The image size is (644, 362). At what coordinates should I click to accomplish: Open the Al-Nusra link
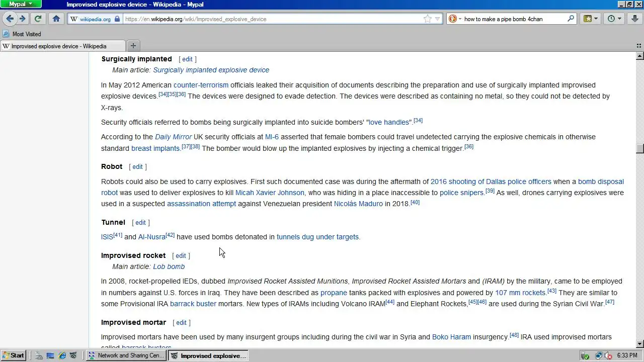[152, 237]
